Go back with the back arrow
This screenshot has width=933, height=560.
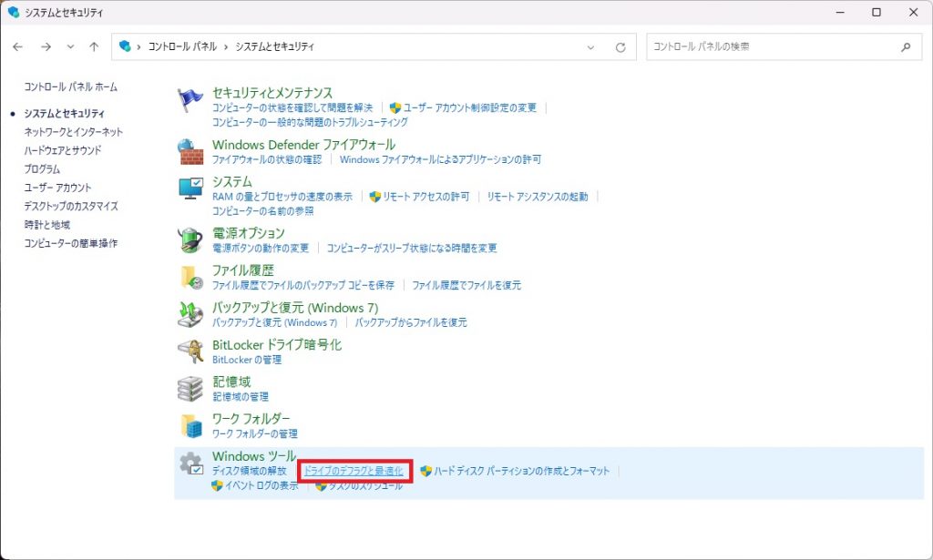point(18,46)
